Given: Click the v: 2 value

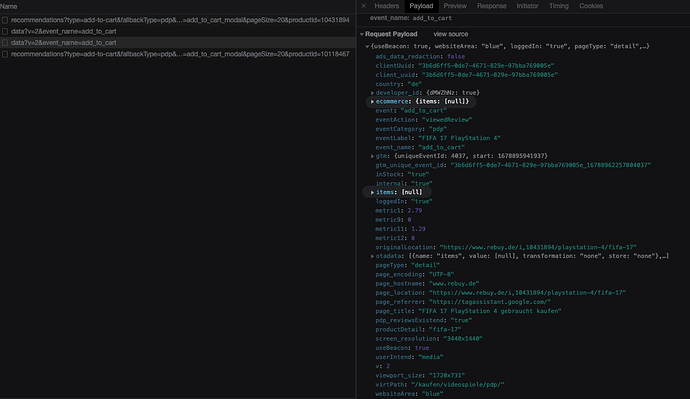Looking at the screenshot, I should pyautogui.click(x=388, y=366).
